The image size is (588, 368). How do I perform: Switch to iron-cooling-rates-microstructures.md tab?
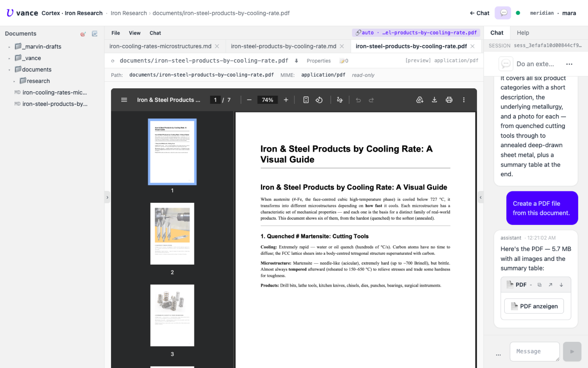(160, 46)
